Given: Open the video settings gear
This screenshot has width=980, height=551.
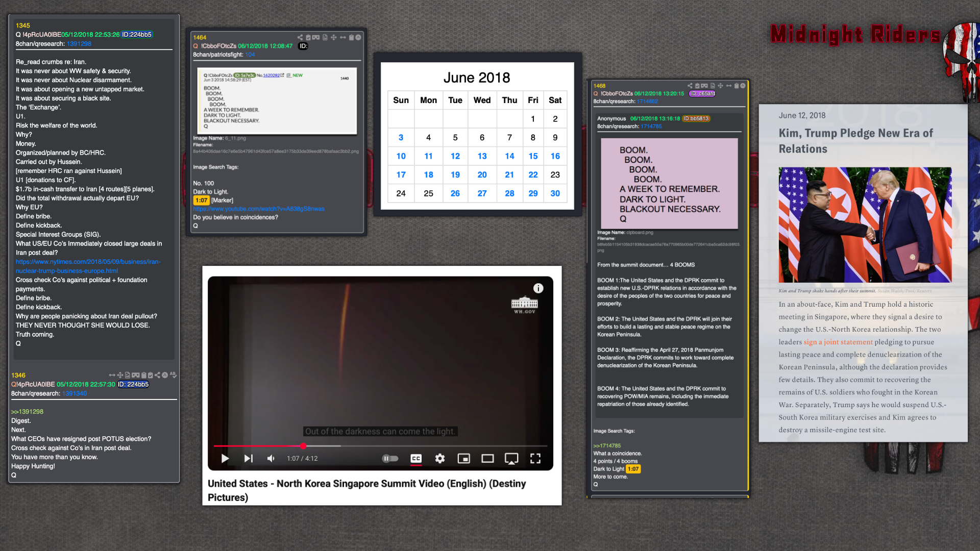Looking at the screenshot, I should pyautogui.click(x=439, y=458).
